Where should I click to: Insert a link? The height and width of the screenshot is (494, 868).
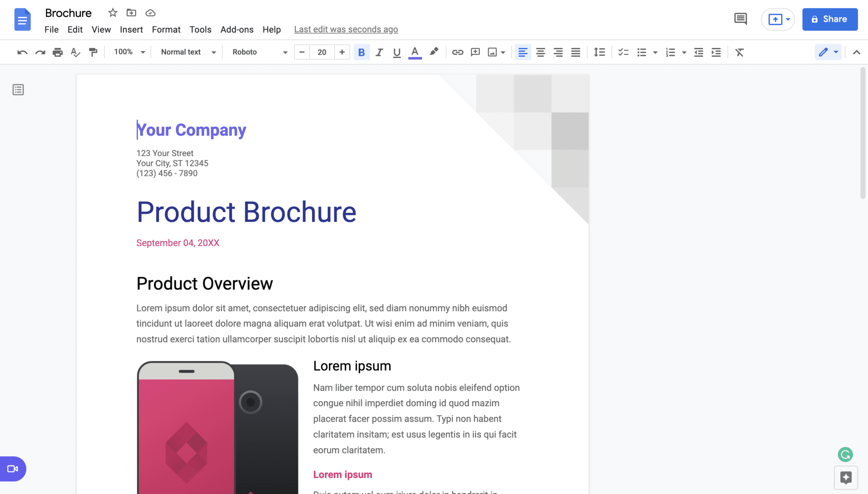(x=458, y=52)
